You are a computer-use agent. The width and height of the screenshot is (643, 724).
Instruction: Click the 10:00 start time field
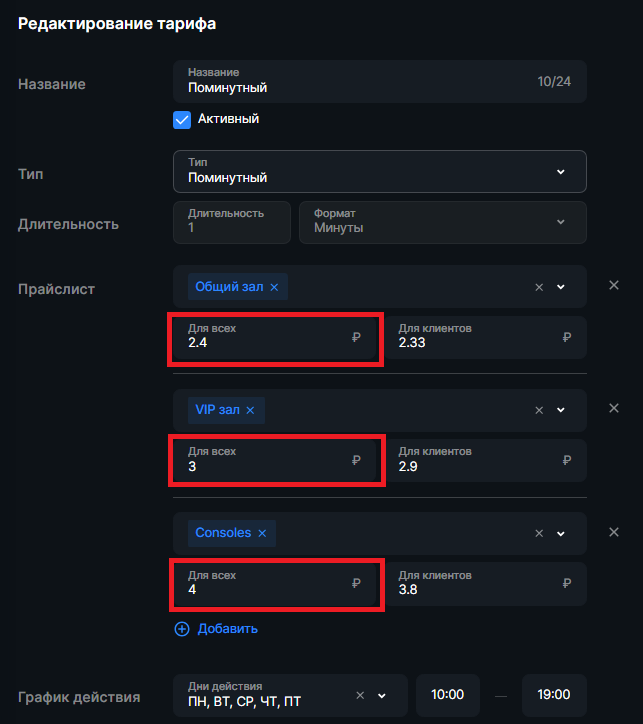(x=447, y=695)
